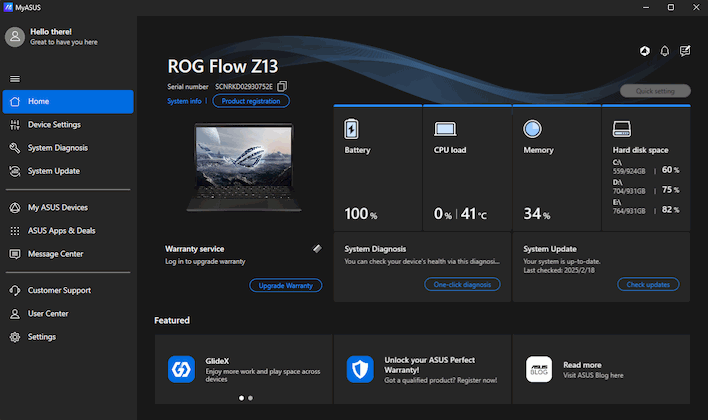This screenshot has width=708, height=420.
Task: Copy the serial number with the copy icon
Action: (282, 87)
